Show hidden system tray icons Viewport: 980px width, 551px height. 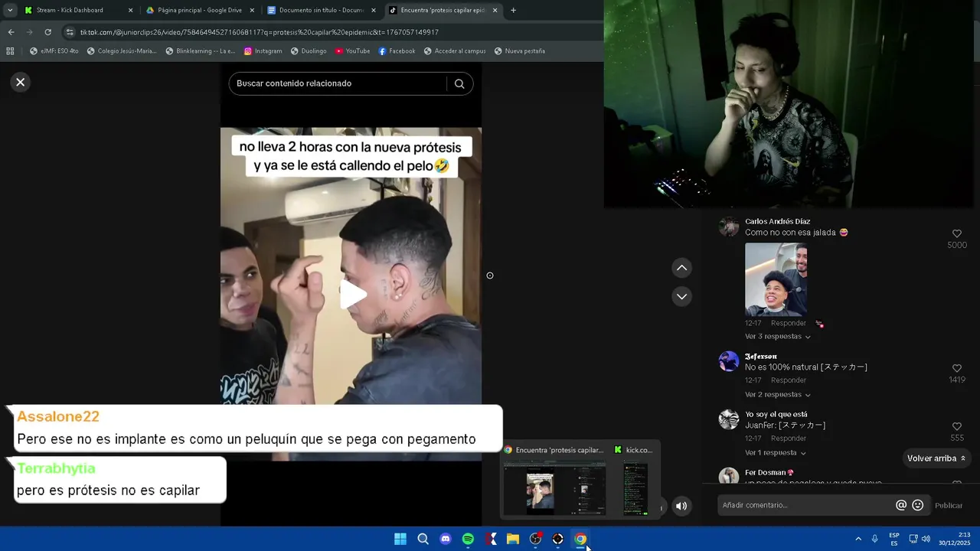click(858, 539)
